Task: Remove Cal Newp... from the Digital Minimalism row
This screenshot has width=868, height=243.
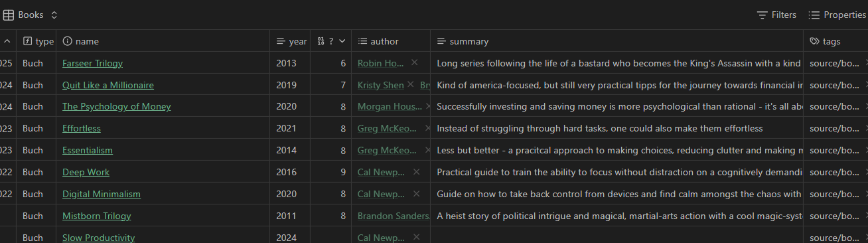Action: click(416, 194)
